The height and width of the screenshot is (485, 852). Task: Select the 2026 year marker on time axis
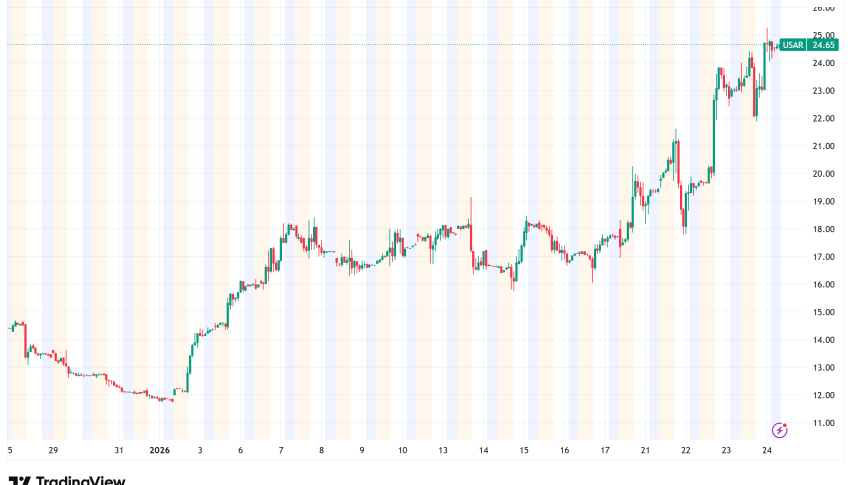[x=158, y=451]
